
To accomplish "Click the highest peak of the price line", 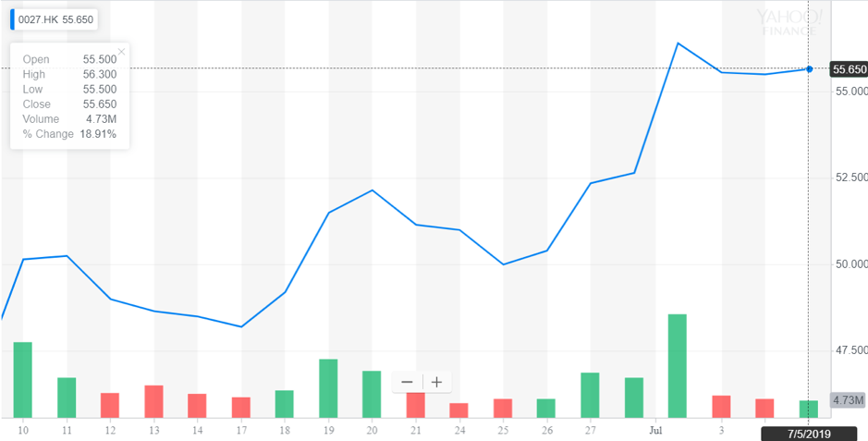I will (678, 43).
